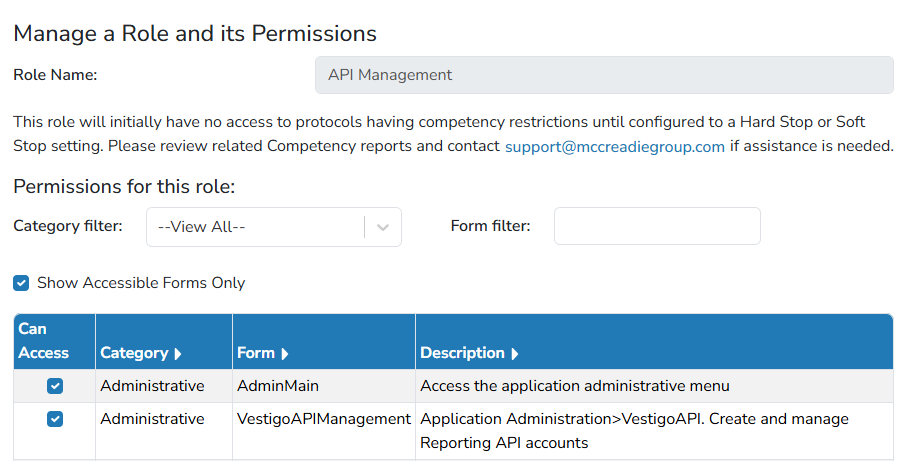Click the Description column sort arrow
899x461 pixels.
pos(514,354)
